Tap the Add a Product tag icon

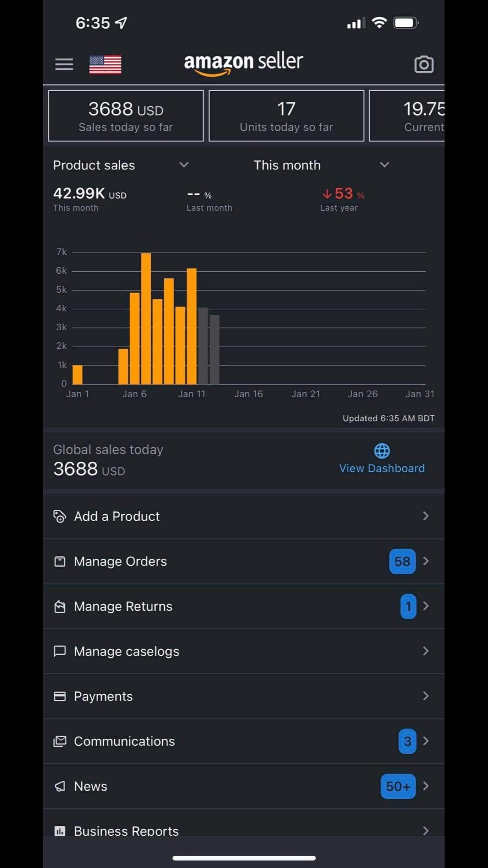coord(60,516)
